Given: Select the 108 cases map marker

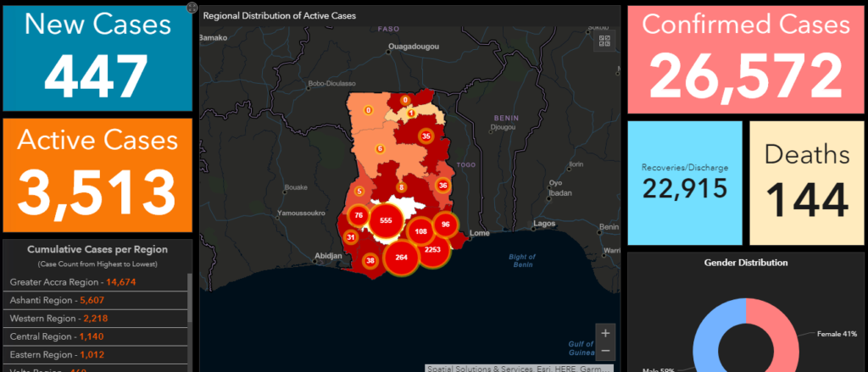Looking at the screenshot, I should point(419,231).
